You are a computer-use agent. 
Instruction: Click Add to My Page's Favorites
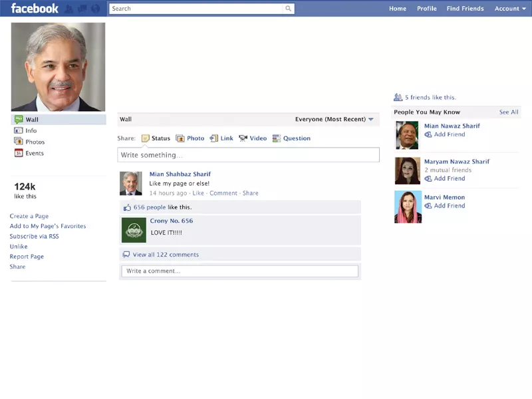tap(48, 226)
